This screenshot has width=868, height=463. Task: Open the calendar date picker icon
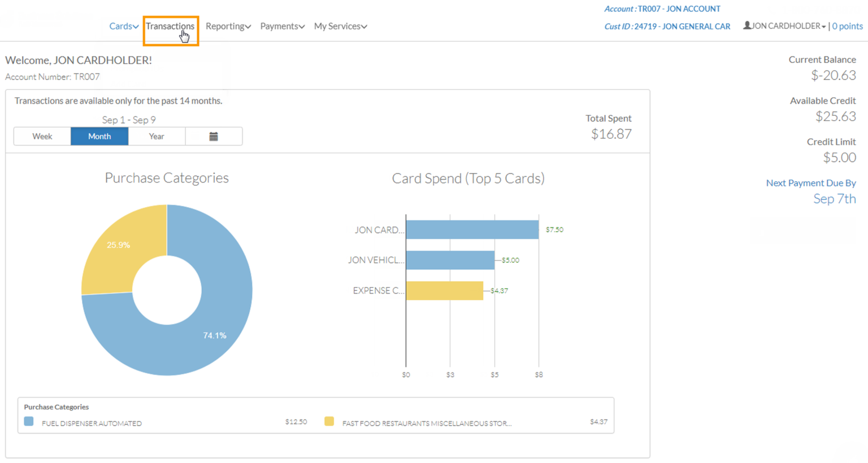tap(214, 136)
